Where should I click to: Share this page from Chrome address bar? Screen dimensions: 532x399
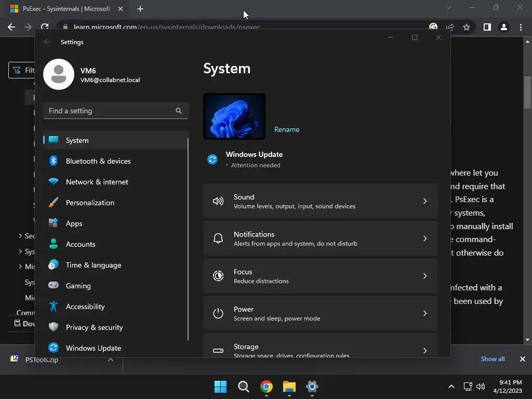[450, 27]
